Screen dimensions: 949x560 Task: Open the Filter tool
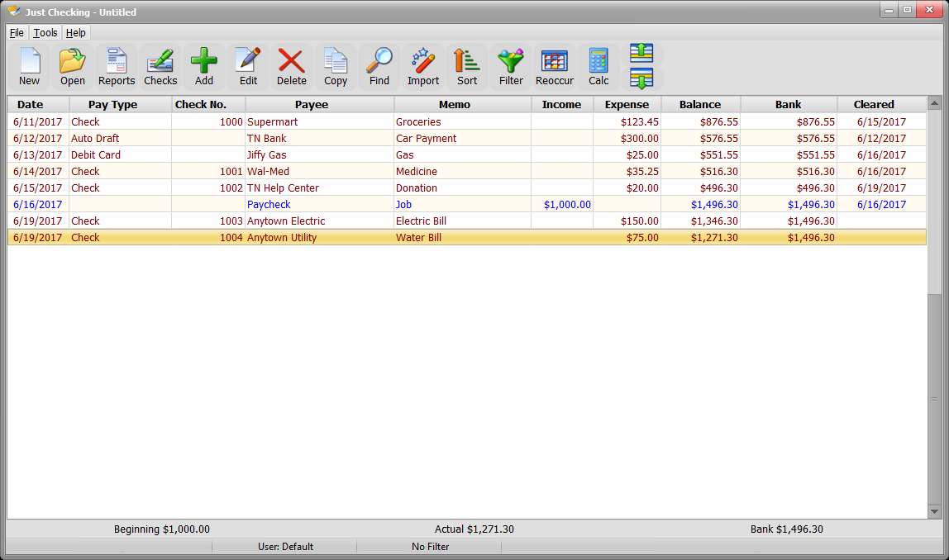tap(511, 66)
